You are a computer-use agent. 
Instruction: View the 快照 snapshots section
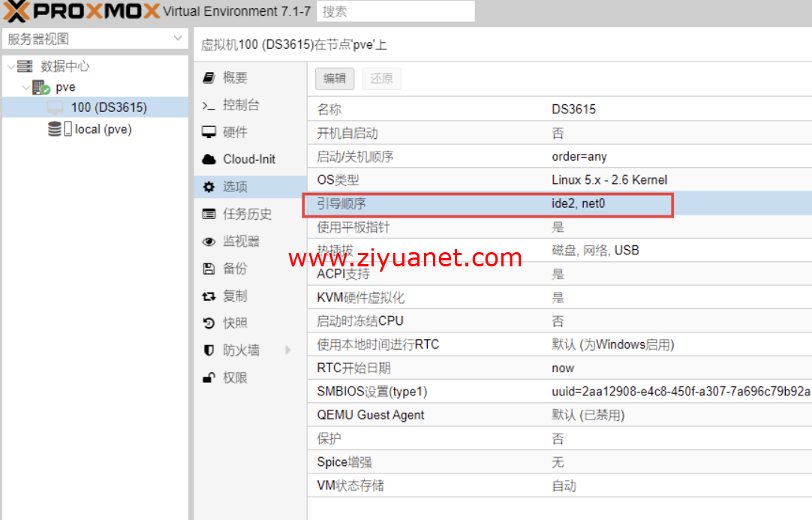click(251, 323)
